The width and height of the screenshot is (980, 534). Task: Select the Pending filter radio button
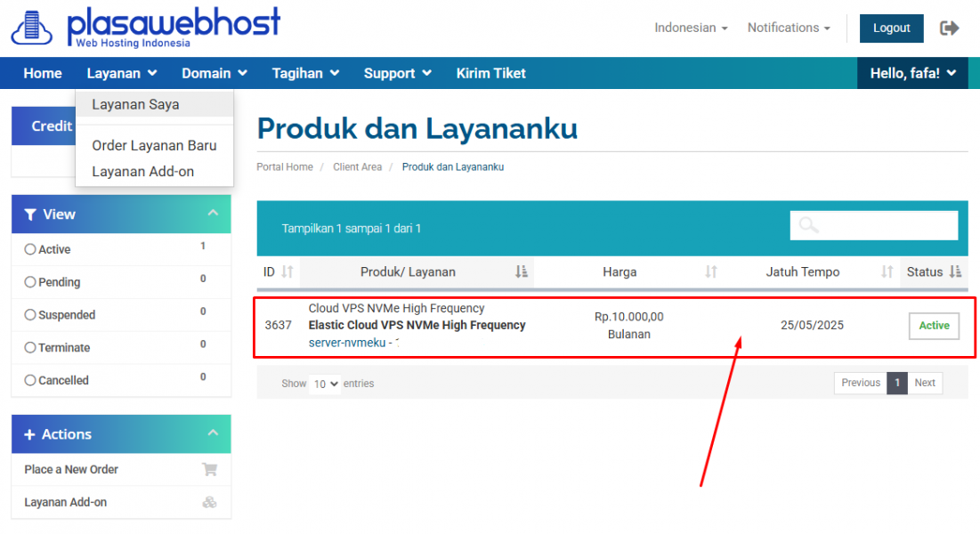coord(30,282)
